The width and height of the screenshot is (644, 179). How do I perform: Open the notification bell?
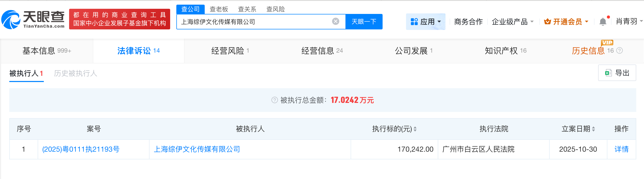tap(603, 22)
